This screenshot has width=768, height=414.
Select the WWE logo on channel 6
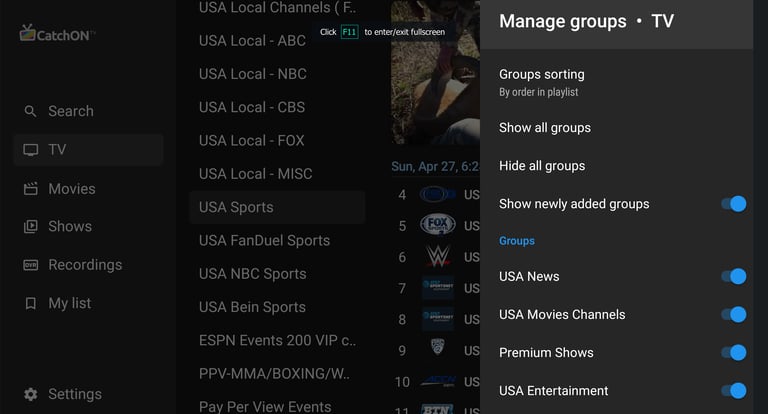coord(437,256)
